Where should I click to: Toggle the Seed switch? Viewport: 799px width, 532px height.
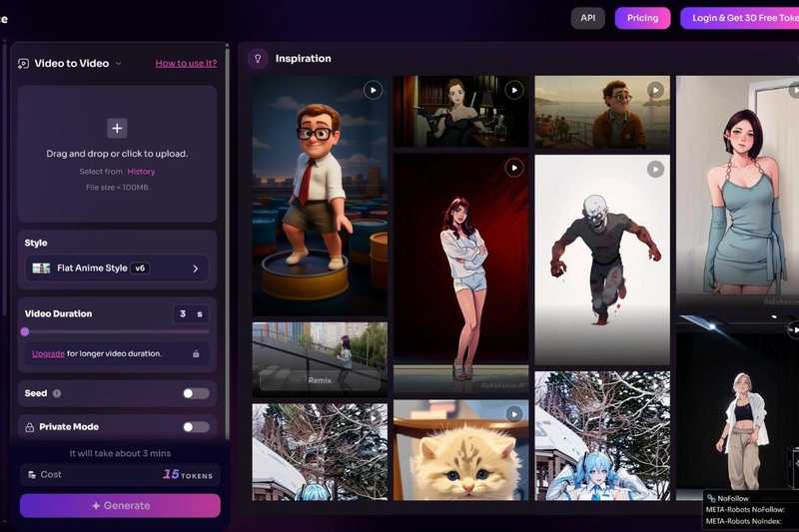pyautogui.click(x=196, y=393)
